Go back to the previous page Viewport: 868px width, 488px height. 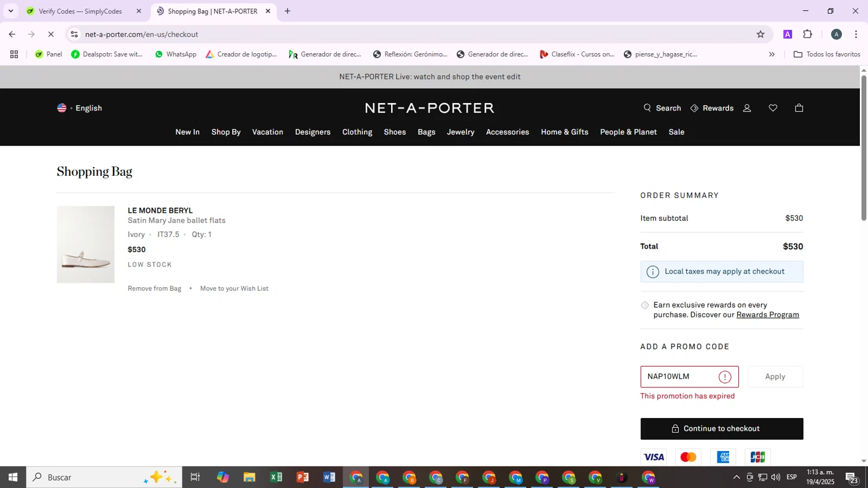pyautogui.click(x=12, y=35)
